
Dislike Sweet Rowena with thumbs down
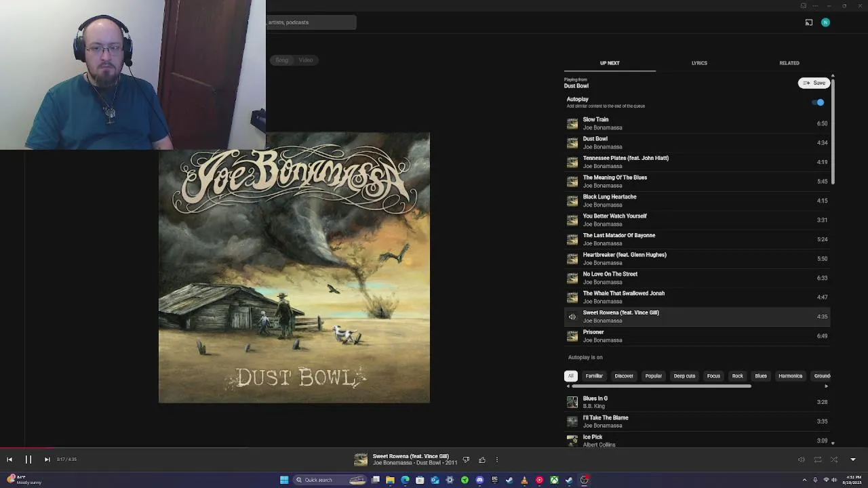(466, 460)
